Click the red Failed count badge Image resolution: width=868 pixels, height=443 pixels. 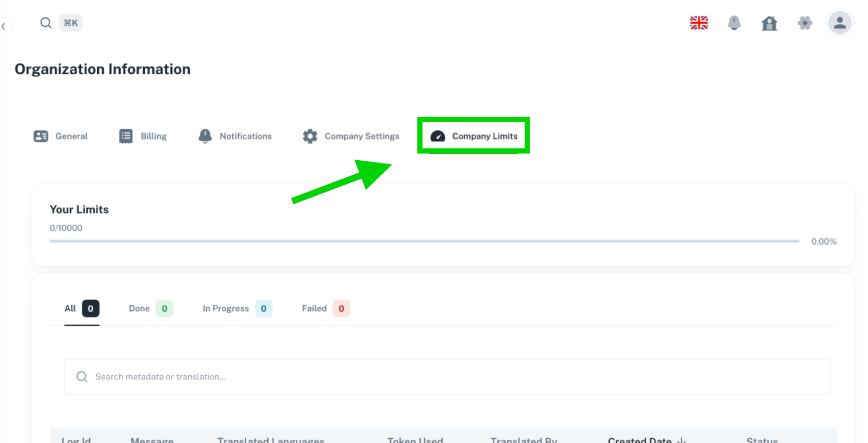pos(341,308)
